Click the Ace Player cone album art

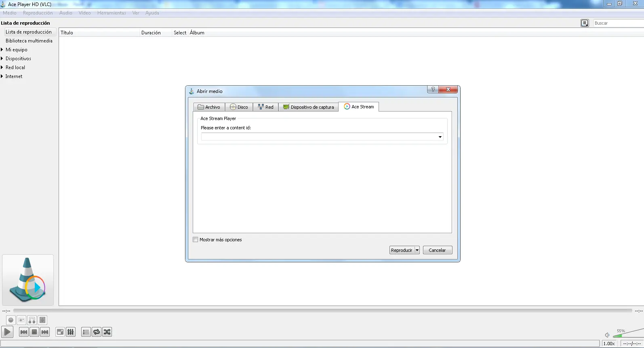(x=28, y=280)
